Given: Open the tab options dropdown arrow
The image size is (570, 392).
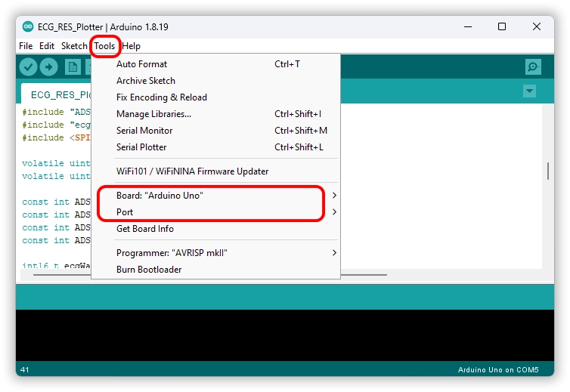Looking at the screenshot, I should coord(529,91).
